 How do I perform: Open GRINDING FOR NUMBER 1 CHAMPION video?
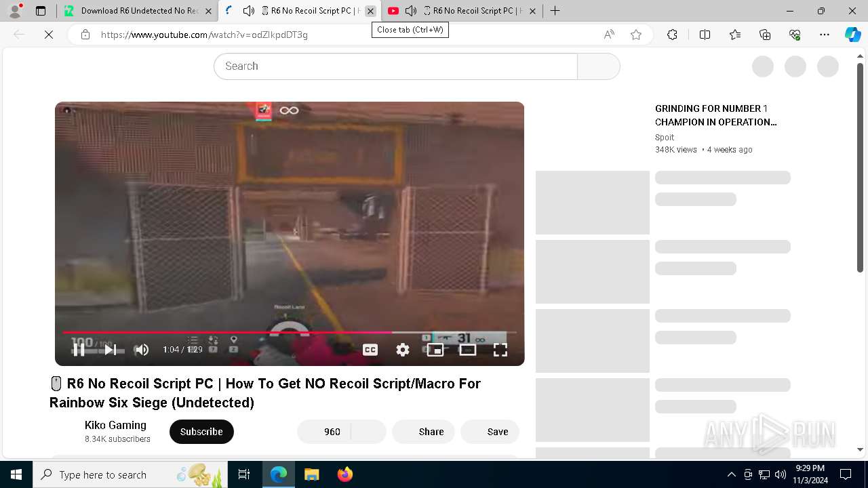[x=715, y=115]
